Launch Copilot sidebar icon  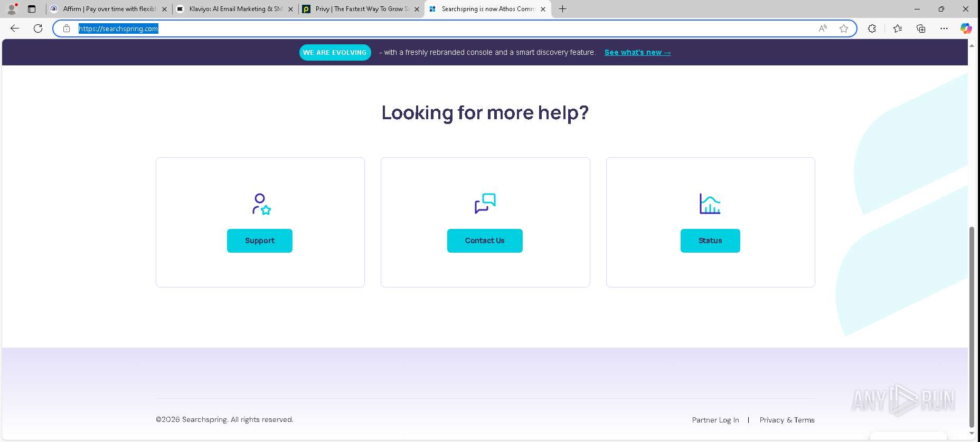pos(966,28)
